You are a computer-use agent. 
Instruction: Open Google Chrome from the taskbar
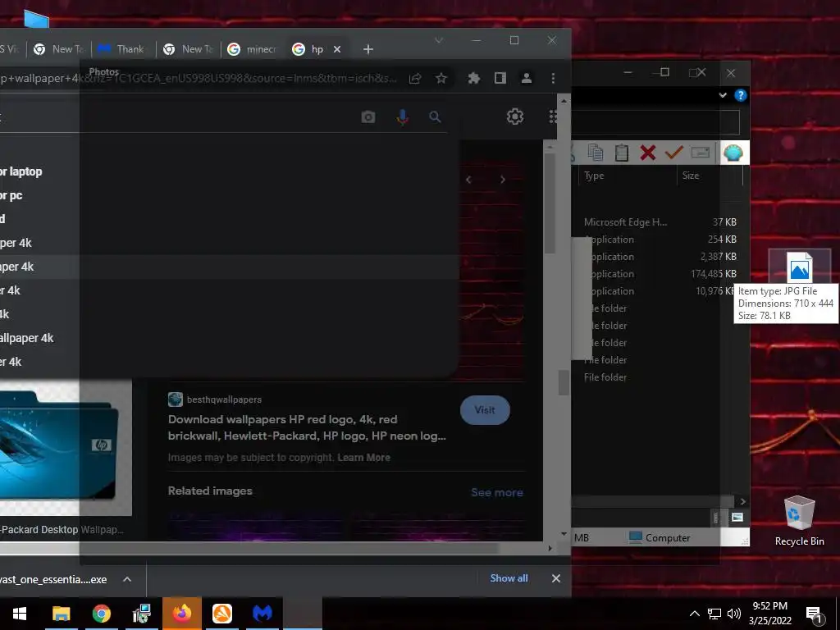coord(101,614)
